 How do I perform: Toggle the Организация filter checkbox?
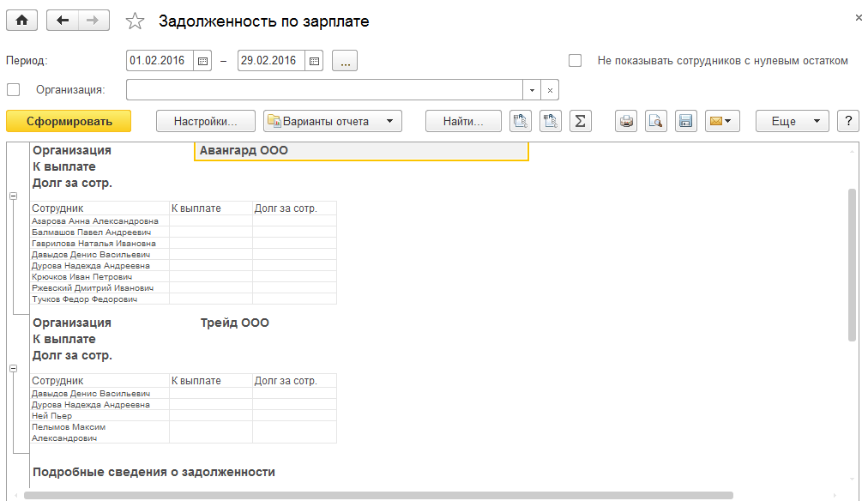pyautogui.click(x=13, y=90)
